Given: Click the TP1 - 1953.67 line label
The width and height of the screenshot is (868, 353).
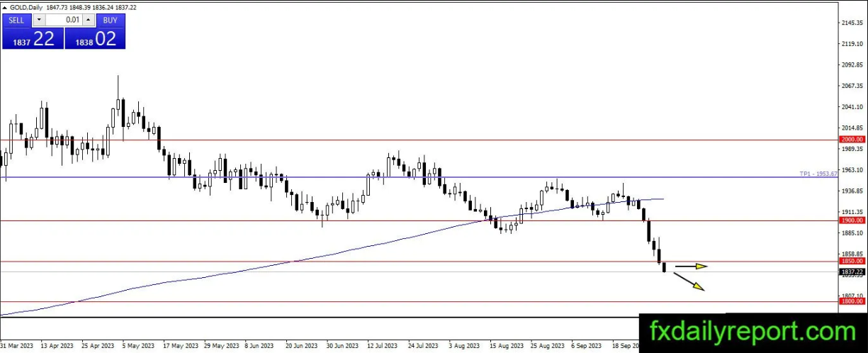Looking at the screenshot, I should [818, 174].
